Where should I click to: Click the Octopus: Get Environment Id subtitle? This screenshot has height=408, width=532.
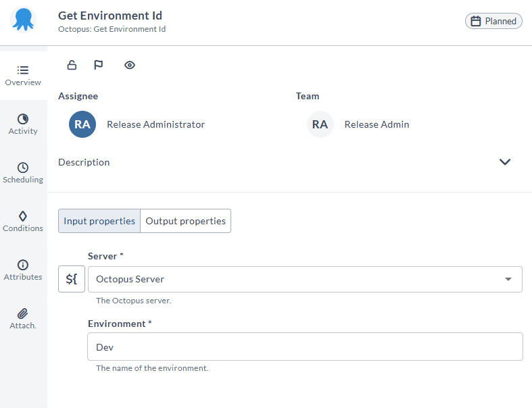pyautogui.click(x=112, y=29)
